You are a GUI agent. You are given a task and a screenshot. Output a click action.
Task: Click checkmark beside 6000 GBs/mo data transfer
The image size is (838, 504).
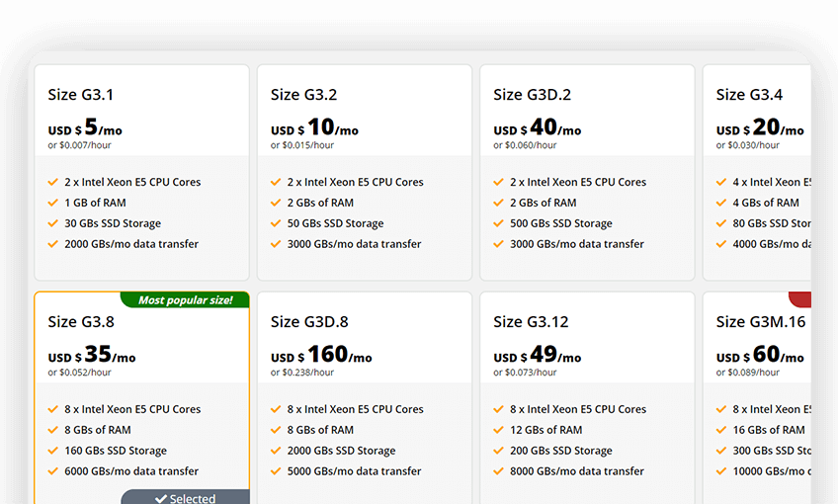click(x=53, y=470)
